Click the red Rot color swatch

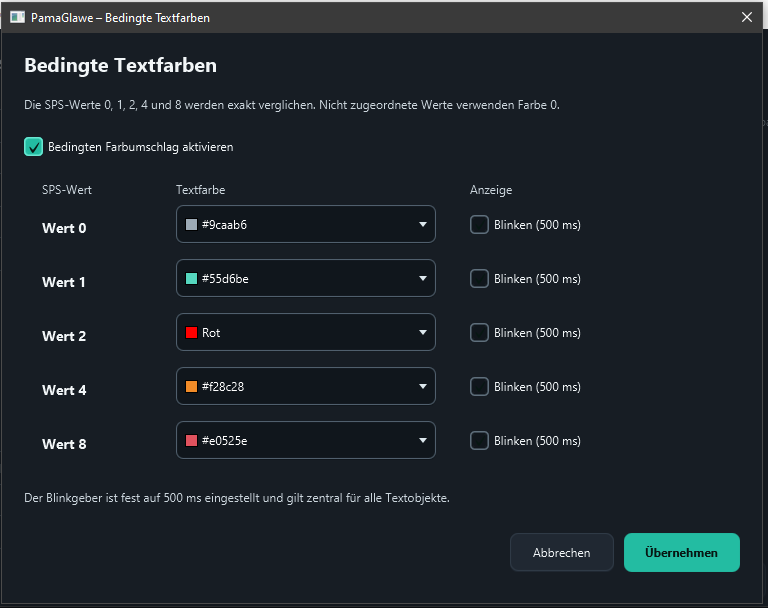(192, 332)
